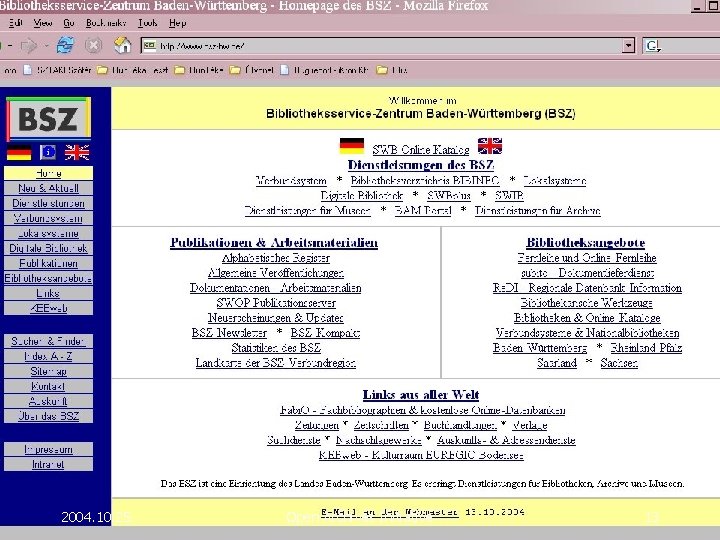Select the British flag in sidebar
This screenshot has width=720, height=540.
click(77, 152)
